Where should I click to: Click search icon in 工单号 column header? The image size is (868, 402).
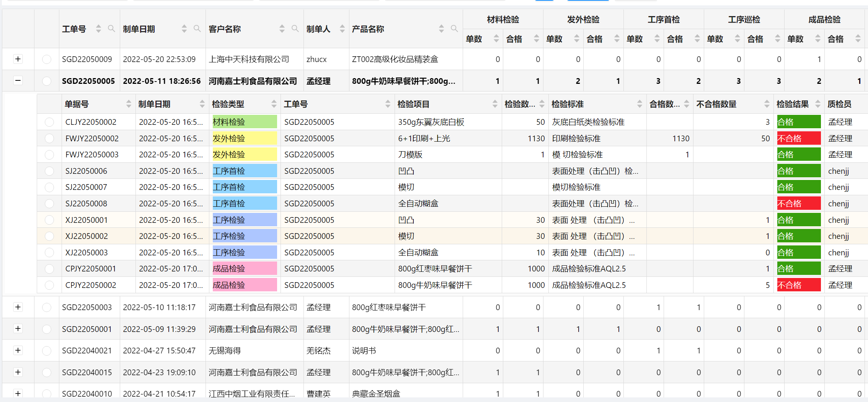click(x=111, y=29)
